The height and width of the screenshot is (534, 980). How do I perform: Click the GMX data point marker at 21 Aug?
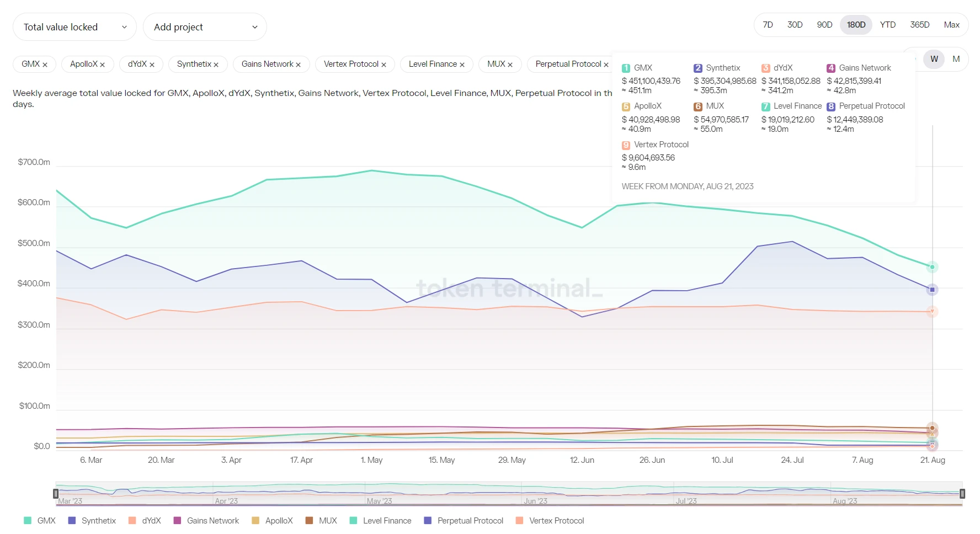click(933, 267)
